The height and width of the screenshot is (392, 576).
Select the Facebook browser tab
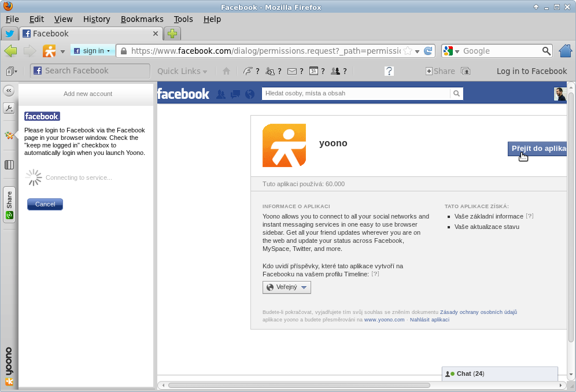click(x=91, y=34)
